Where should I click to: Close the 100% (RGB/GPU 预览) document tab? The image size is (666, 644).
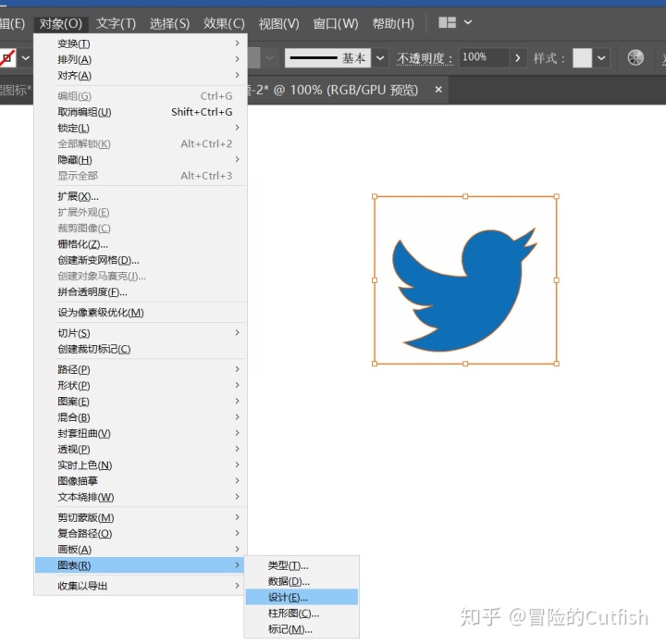coord(438,90)
